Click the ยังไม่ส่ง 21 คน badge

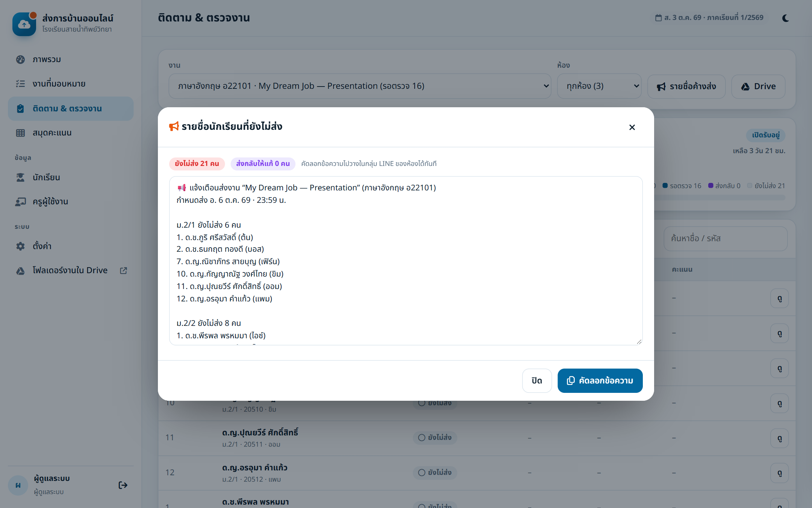click(197, 164)
